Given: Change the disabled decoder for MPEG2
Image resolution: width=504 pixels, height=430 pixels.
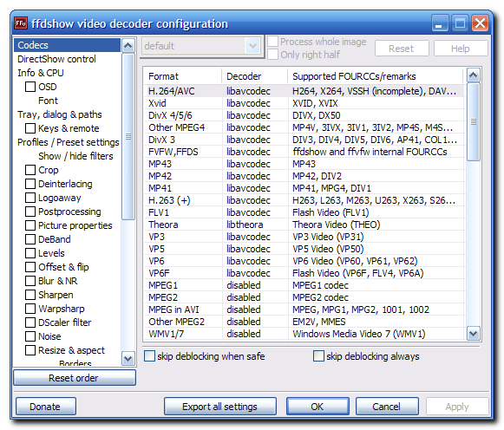Looking at the screenshot, I should click(x=243, y=297).
